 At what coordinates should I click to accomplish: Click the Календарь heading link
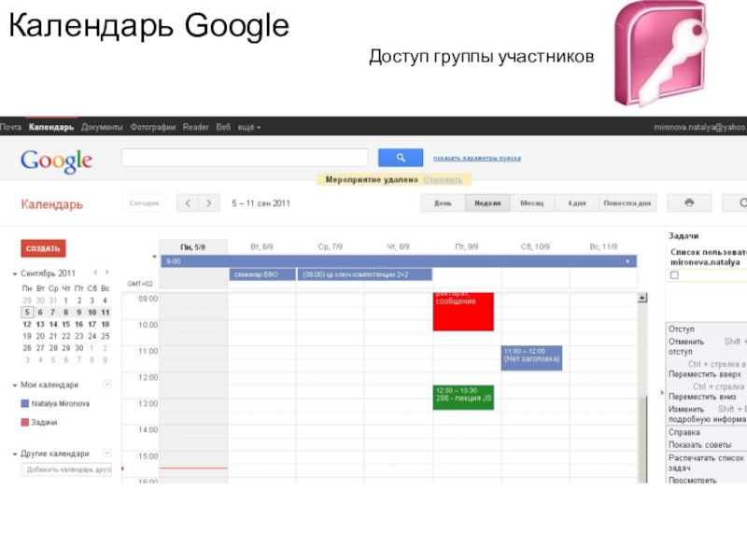click(52, 203)
